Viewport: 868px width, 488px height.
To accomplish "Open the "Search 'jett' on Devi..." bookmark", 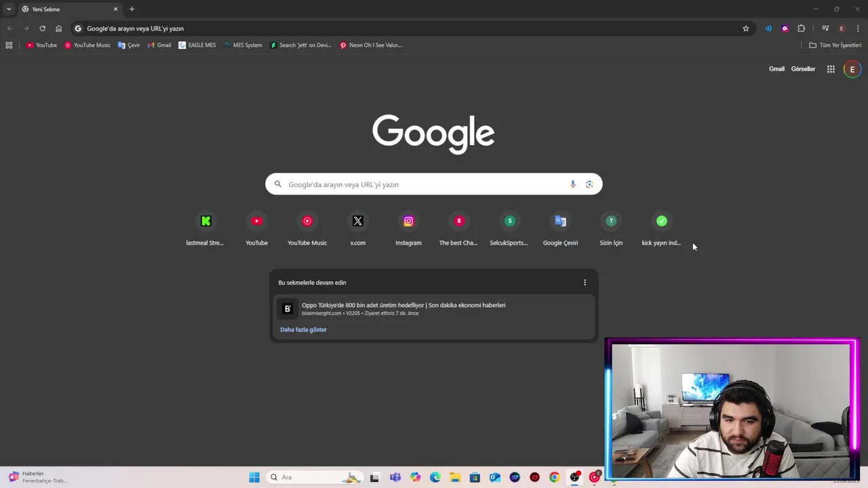I will click(x=300, y=45).
